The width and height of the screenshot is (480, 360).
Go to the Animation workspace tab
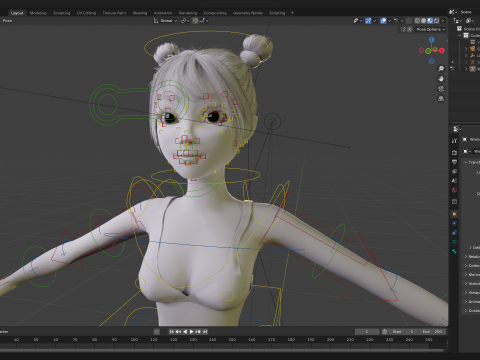point(163,13)
